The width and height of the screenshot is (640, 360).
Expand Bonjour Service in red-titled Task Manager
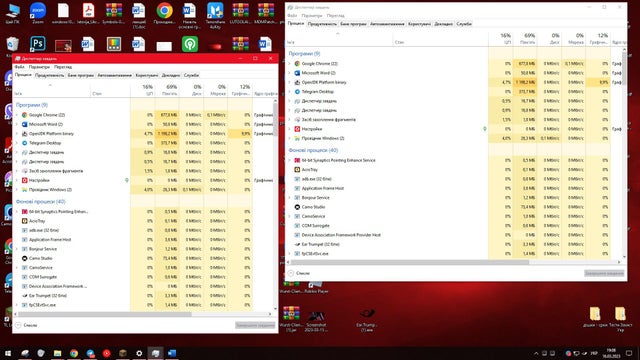(x=17, y=249)
